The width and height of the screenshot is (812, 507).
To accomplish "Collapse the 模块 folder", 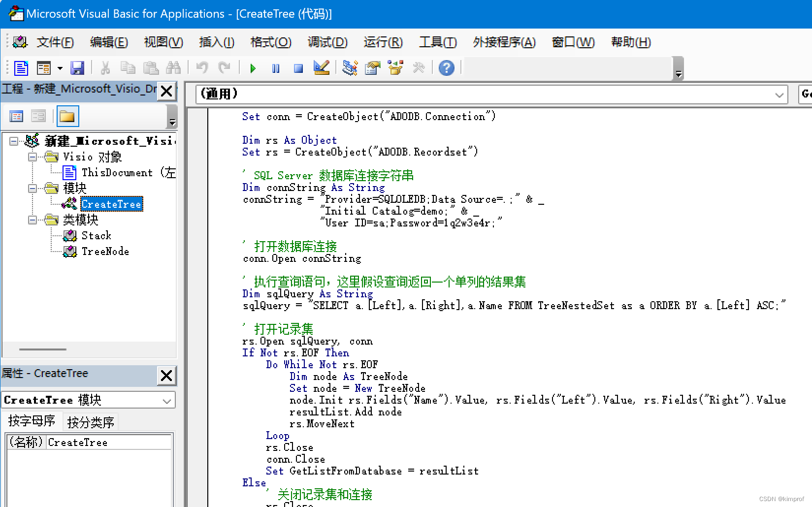I will click(32, 189).
